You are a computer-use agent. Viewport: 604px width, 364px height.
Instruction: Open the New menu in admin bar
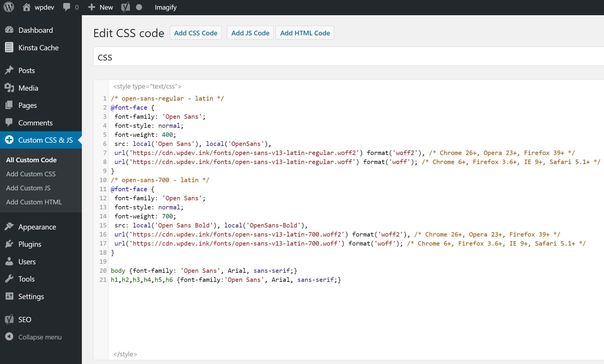100,7
